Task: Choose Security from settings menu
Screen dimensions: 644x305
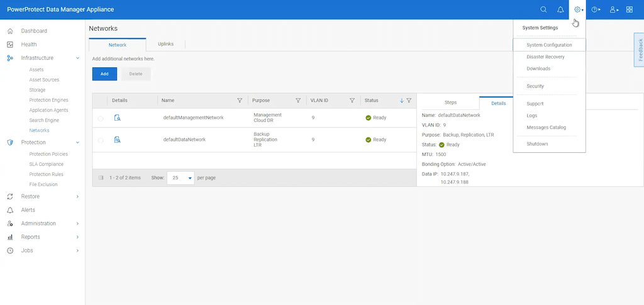Action: 535,86
